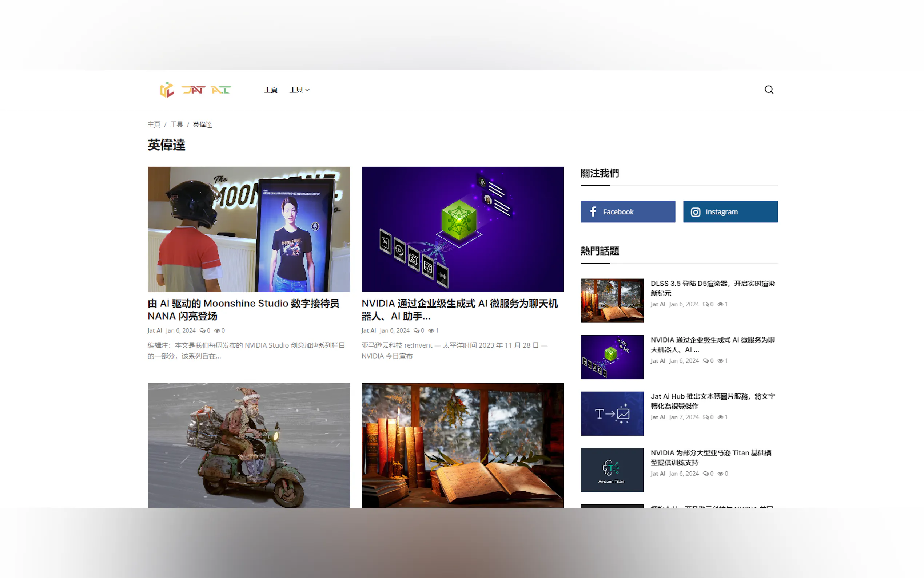
Task: Open the Instagram follow button
Action: click(x=730, y=211)
